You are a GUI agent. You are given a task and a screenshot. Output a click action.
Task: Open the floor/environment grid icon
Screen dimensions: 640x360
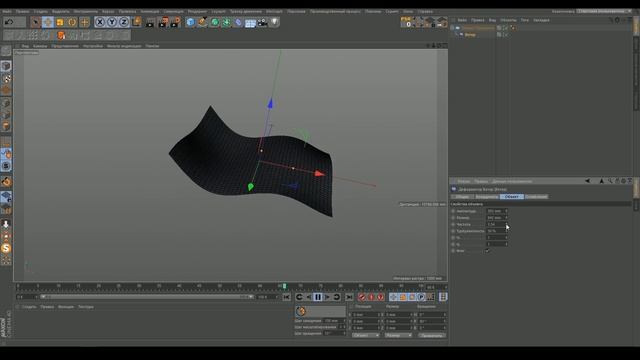pos(250,22)
